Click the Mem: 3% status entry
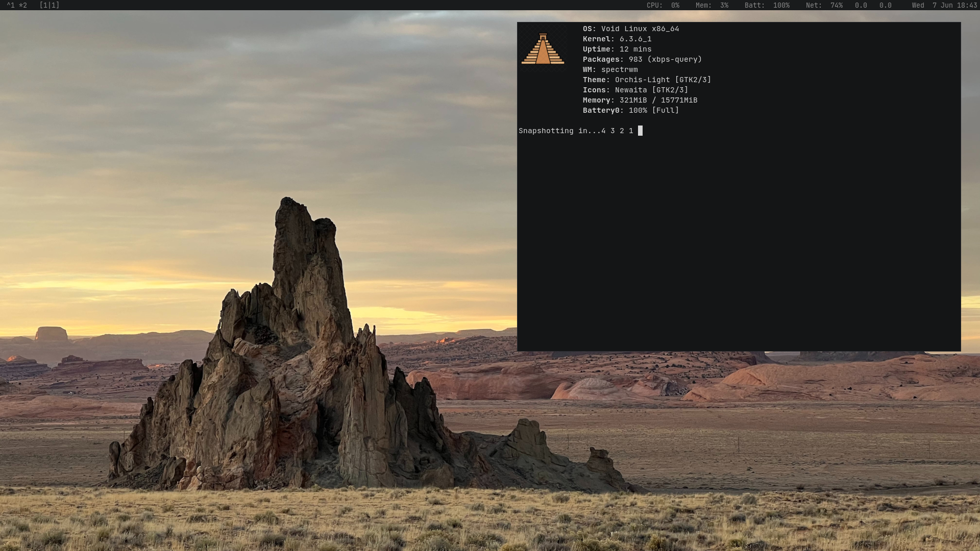The image size is (980, 551). (x=712, y=5)
